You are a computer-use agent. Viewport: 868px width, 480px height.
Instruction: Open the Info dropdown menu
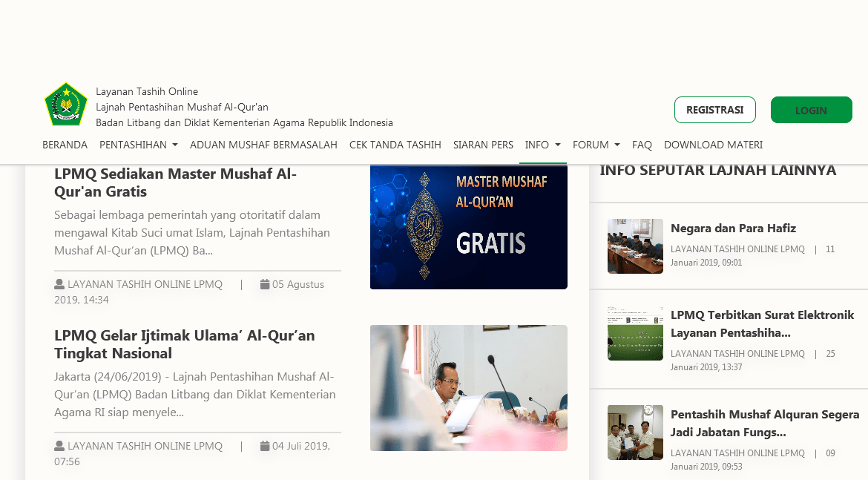tap(542, 145)
